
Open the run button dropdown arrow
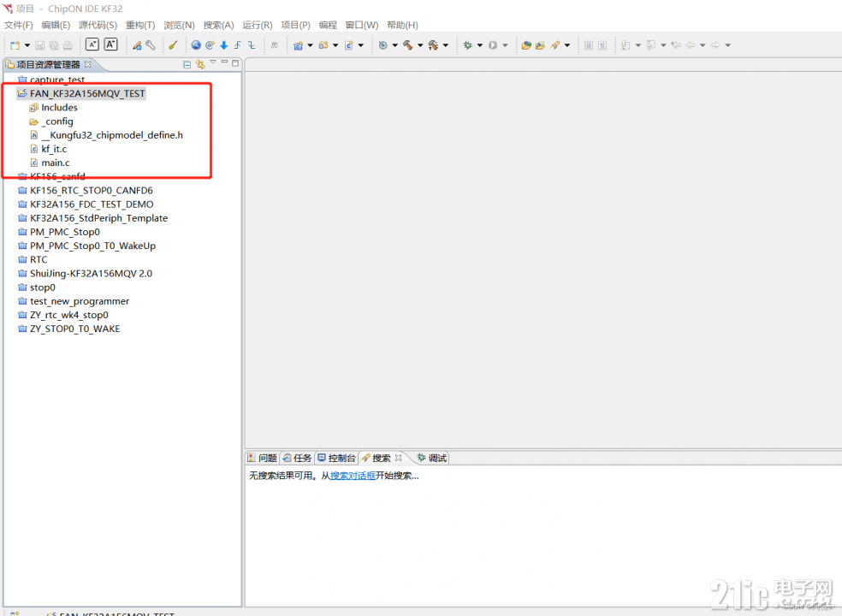click(x=505, y=45)
